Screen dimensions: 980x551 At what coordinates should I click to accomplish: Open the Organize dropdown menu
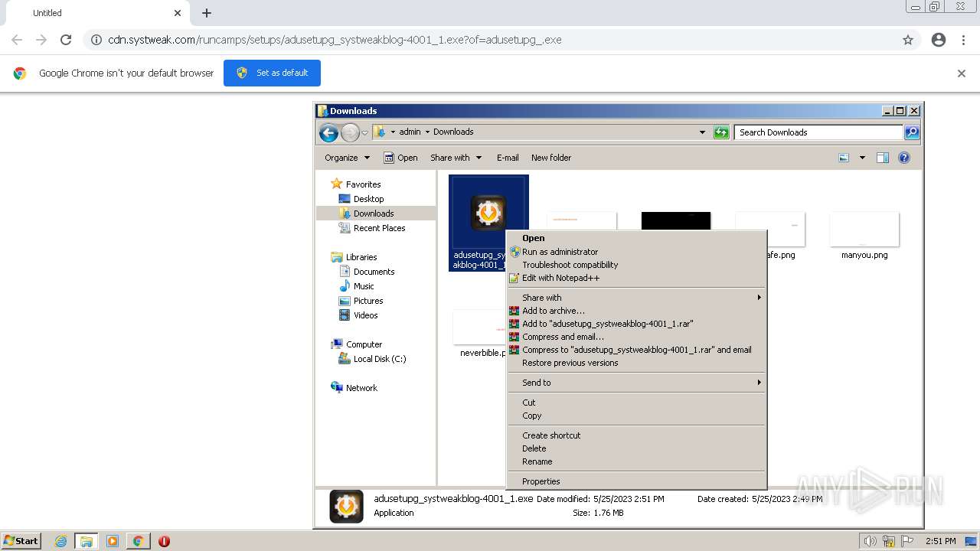tap(347, 158)
